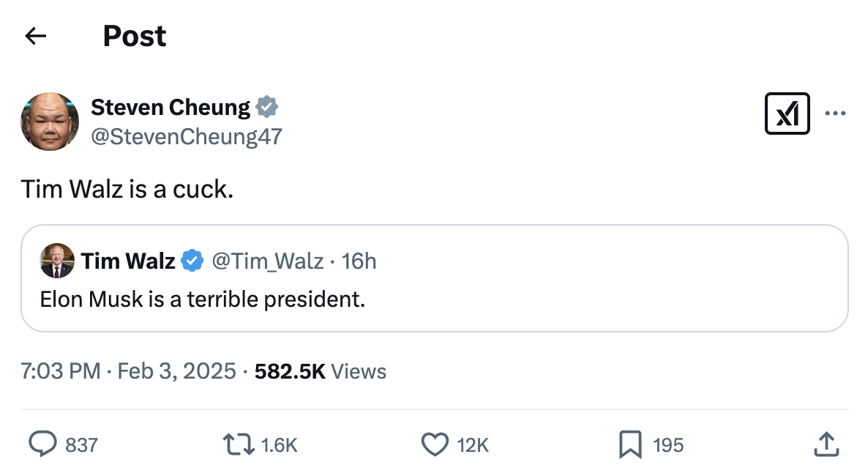This screenshot has height=476, width=868.
Task: Click Tim Walz's blue verified checkmark
Action: [192, 261]
